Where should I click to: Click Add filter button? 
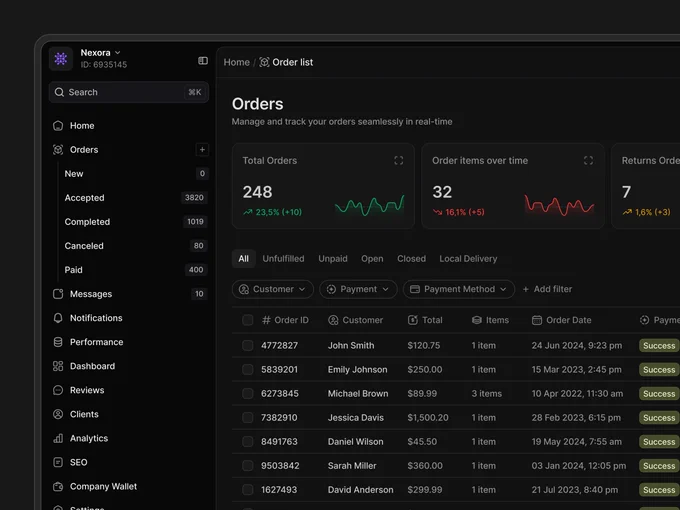[x=547, y=289]
